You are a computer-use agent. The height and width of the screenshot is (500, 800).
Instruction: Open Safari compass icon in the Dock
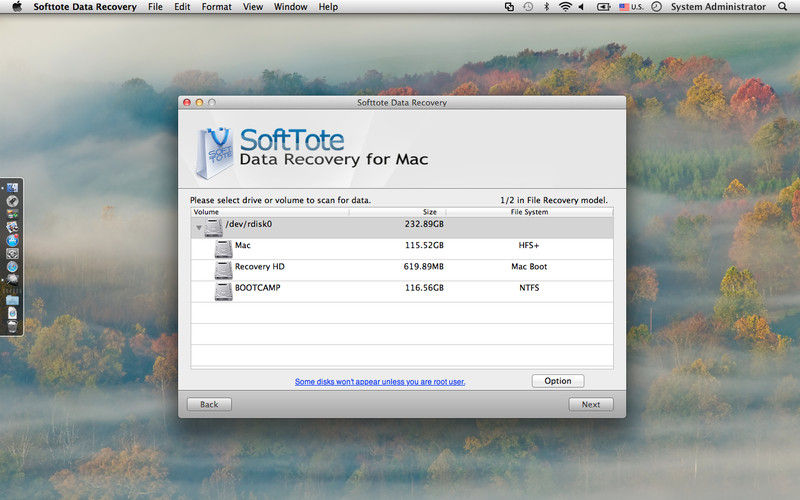click(x=12, y=267)
